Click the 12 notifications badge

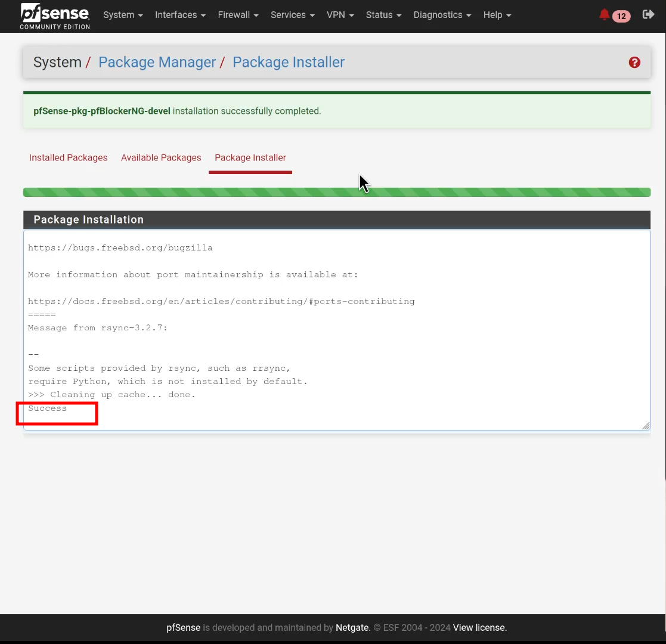tap(621, 16)
